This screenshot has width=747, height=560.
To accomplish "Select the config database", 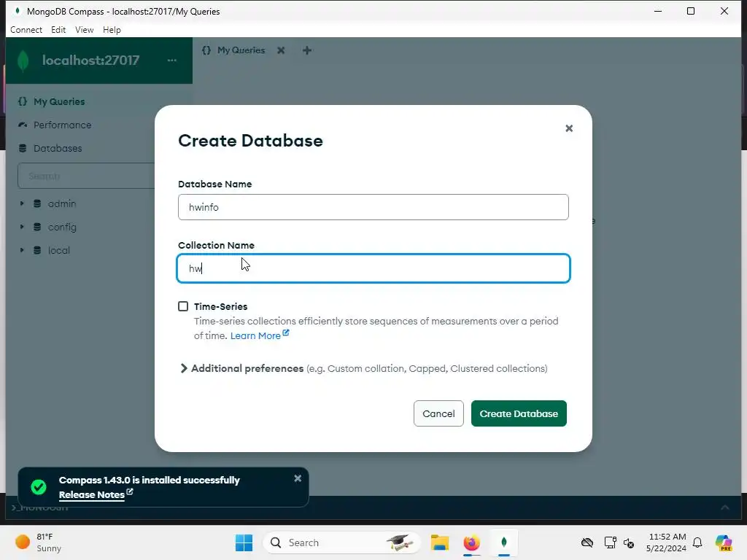I will 62,227.
